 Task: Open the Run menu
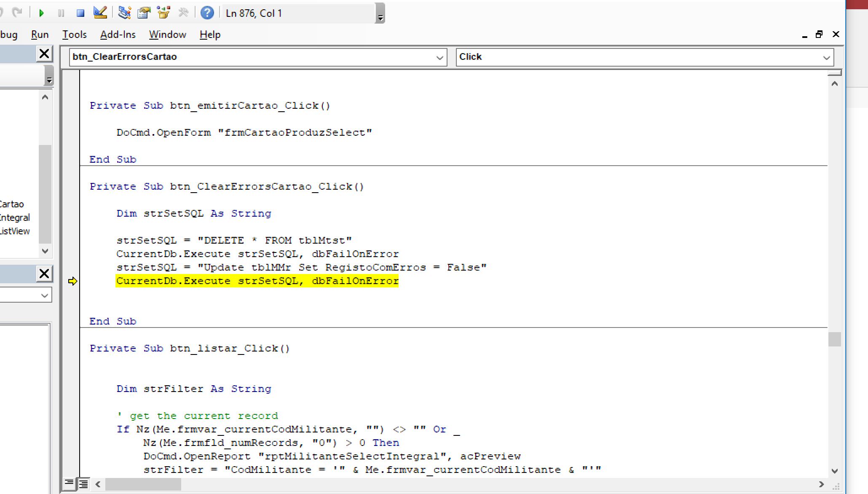(40, 35)
